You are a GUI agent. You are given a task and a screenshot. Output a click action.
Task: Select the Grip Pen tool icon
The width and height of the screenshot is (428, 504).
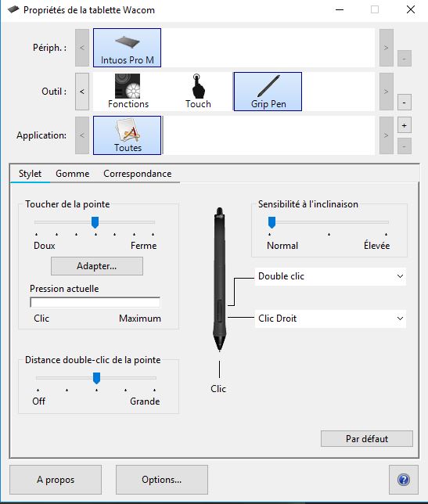[x=268, y=92]
